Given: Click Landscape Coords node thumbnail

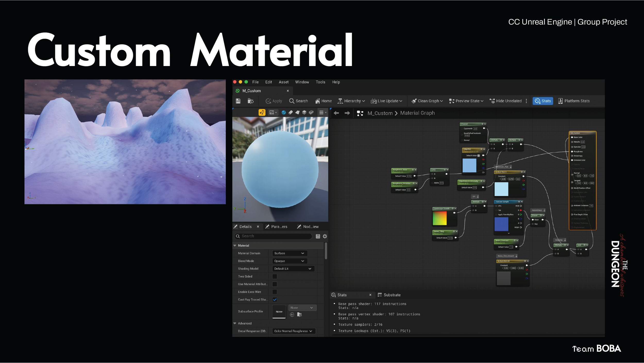Looking at the screenshot, I should point(439,218).
